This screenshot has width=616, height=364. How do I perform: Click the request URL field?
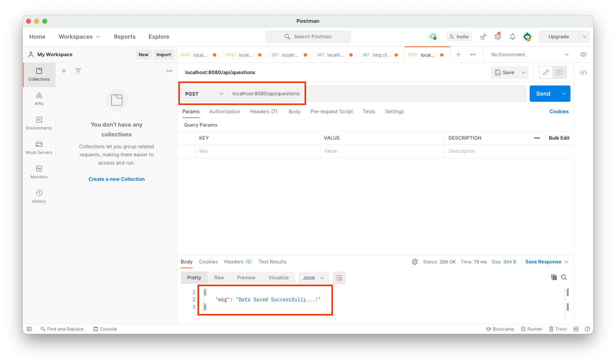pos(377,94)
